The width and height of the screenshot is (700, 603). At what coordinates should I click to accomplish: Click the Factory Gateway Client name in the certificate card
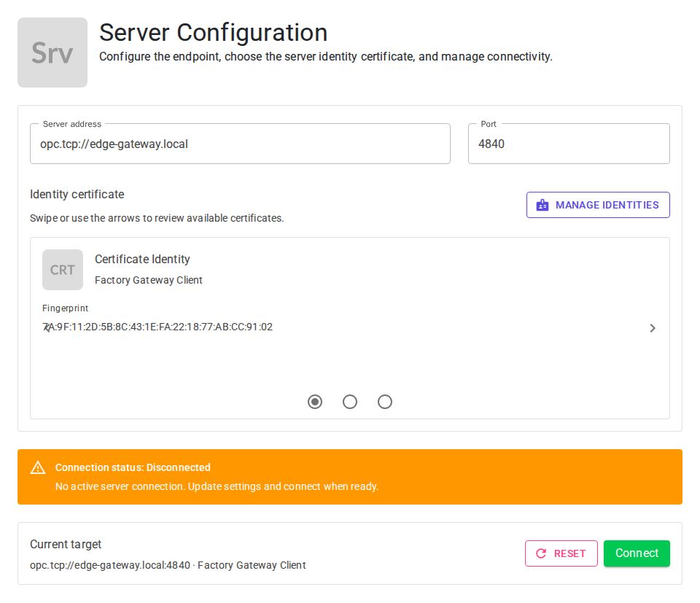149,280
